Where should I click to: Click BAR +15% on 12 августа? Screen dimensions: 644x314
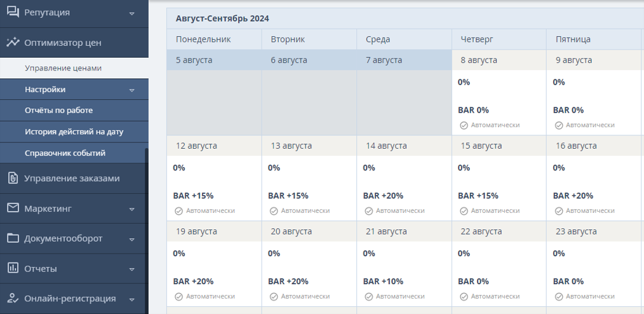click(193, 196)
